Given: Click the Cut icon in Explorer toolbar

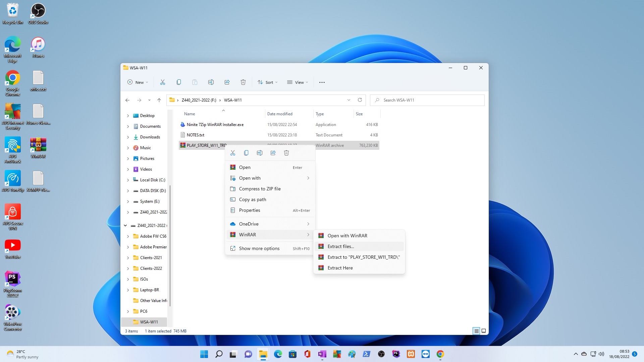Looking at the screenshot, I should tap(163, 82).
